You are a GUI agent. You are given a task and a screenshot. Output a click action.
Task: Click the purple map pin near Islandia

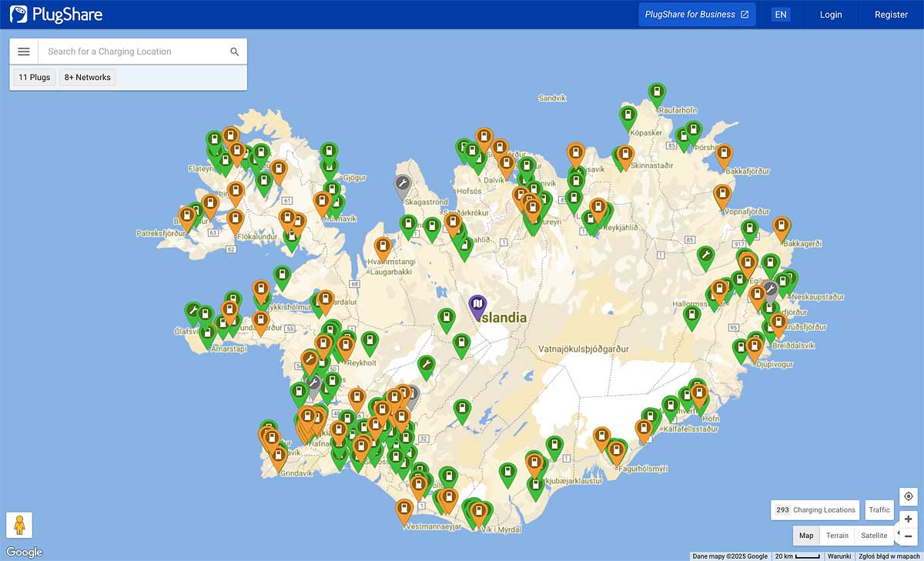[x=478, y=306]
